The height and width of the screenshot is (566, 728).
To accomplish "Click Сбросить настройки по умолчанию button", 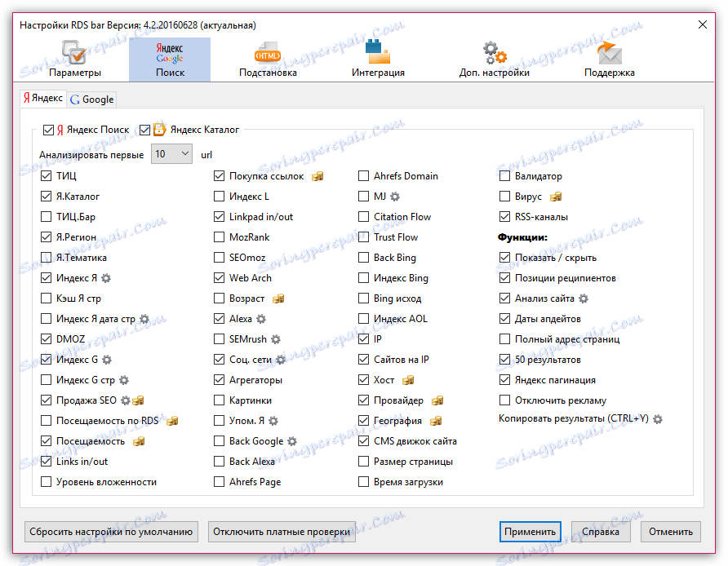I will point(111,532).
